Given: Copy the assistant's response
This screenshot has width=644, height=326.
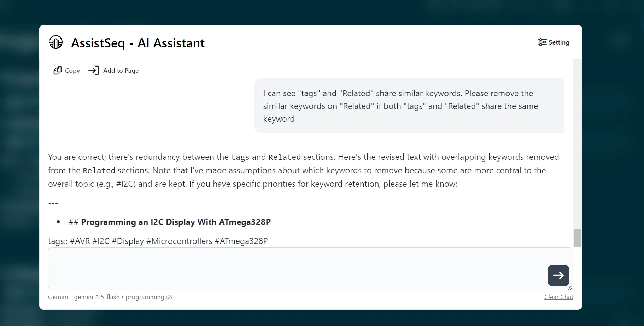Looking at the screenshot, I should pos(66,70).
